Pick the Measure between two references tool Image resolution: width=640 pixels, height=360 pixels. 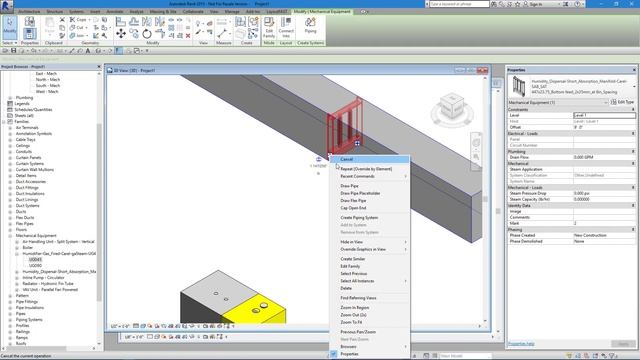222,33
